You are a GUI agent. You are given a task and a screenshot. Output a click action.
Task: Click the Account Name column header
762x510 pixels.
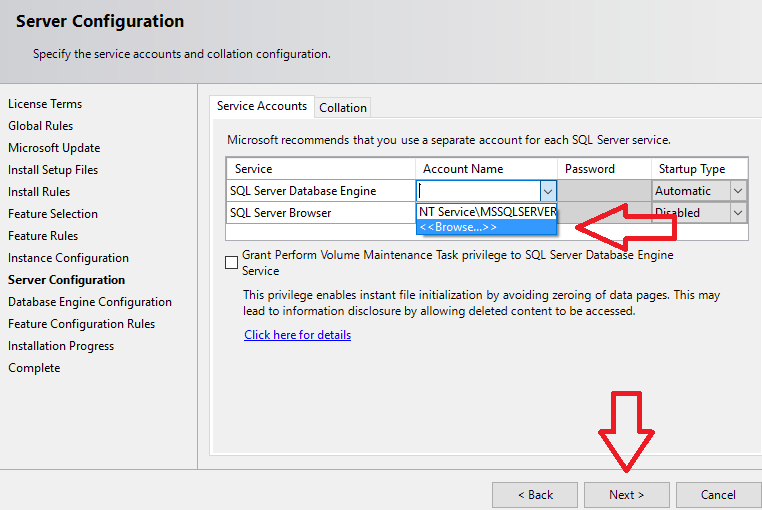[x=486, y=169]
